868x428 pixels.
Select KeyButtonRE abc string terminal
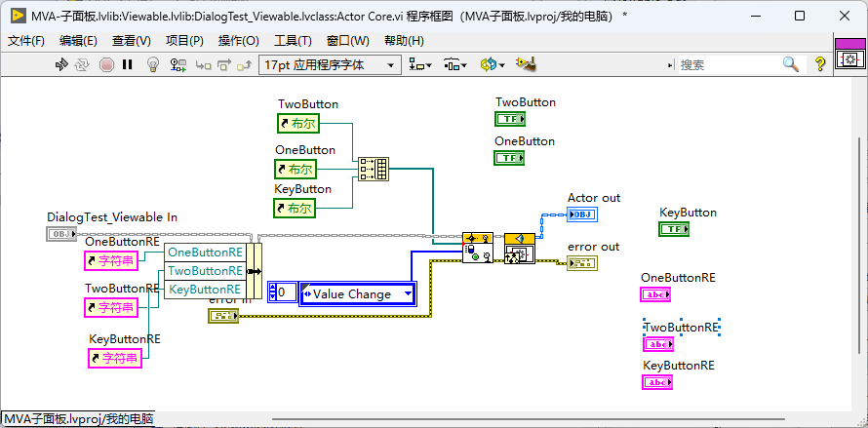[657, 382]
